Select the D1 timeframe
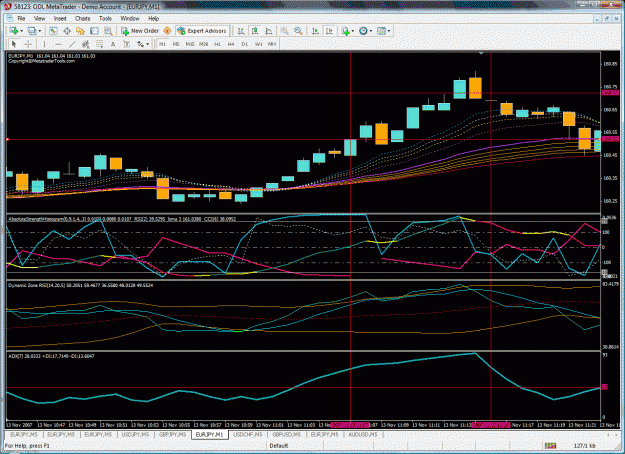Image resolution: width=625 pixels, height=454 pixels. [244, 44]
